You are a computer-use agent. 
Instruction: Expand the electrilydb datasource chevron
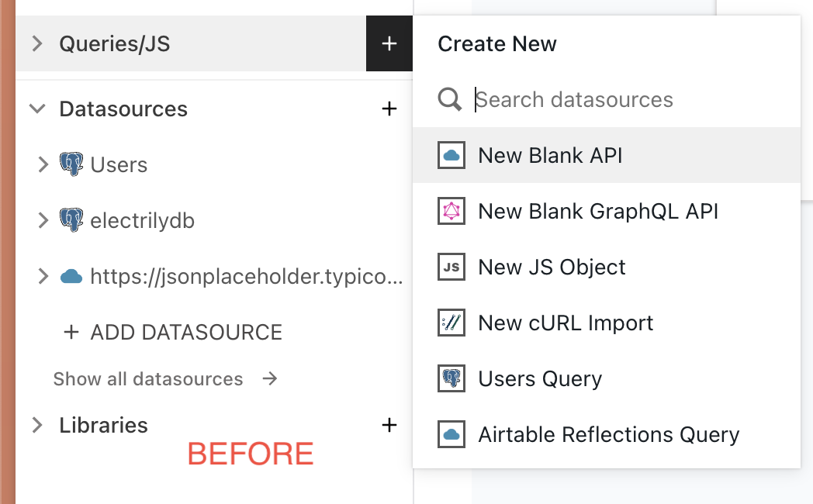coord(43,221)
